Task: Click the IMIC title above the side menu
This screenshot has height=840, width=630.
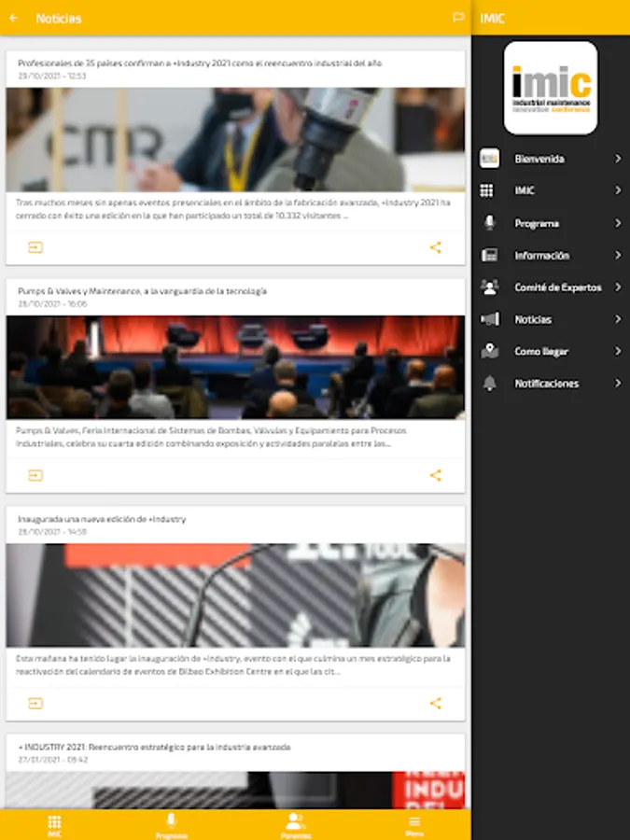Action: (x=492, y=19)
